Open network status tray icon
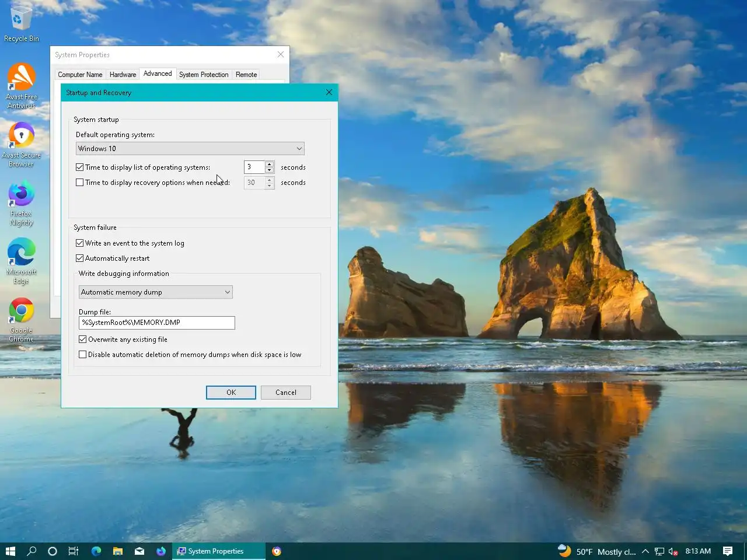Image resolution: width=747 pixels, height=560 pixels. [659, 551]
